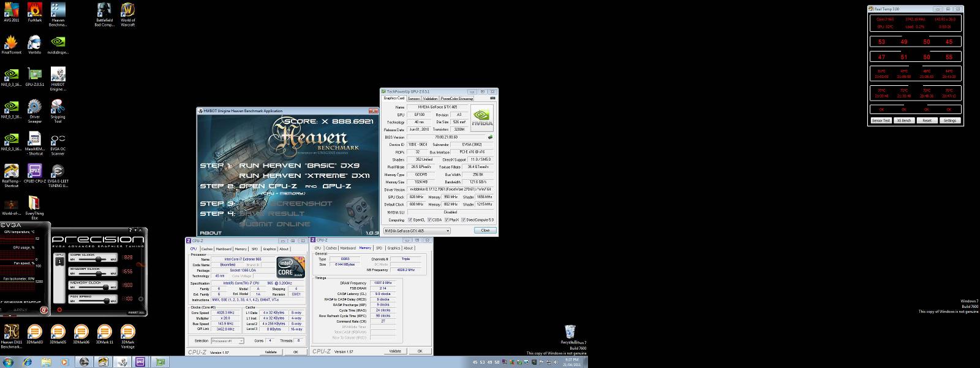Open the RealTemp shortcut icon
Screen dimensions: 980x368
click(x=11, y=175)
